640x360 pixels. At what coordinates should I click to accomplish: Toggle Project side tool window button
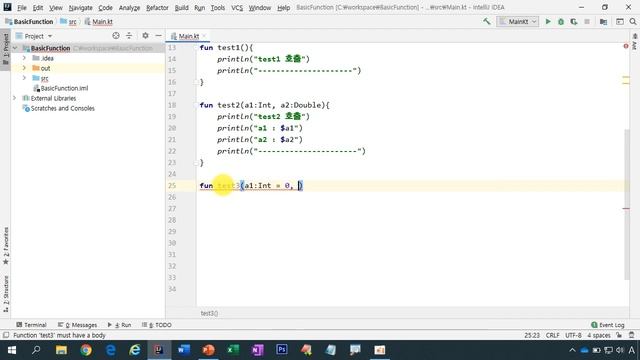5,49
